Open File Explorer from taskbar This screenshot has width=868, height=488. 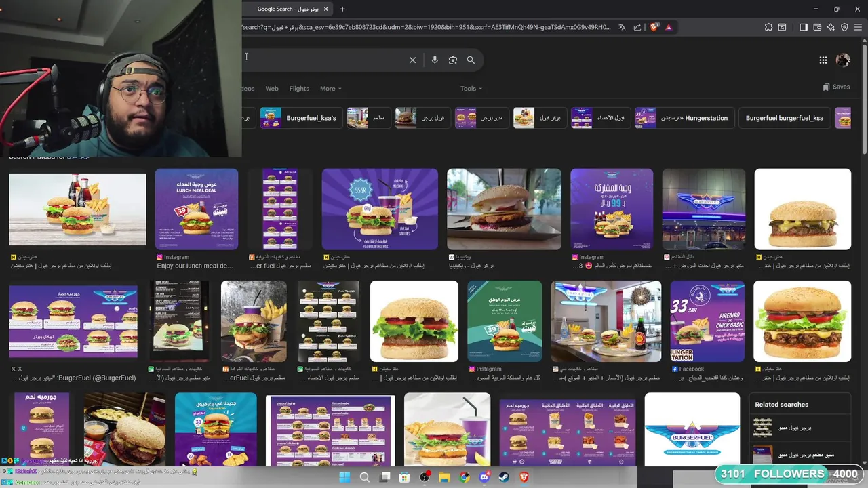[x=445, y=477]
